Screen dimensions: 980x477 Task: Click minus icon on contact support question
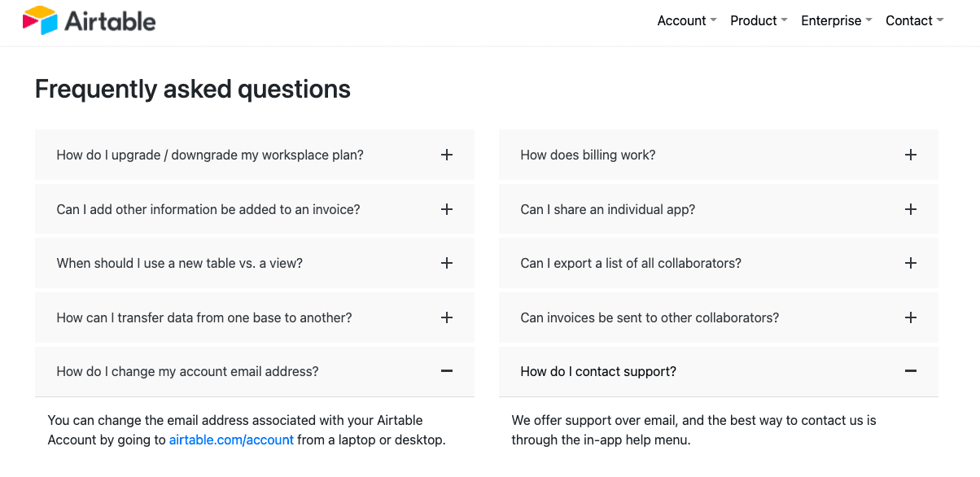click(911, 371)
